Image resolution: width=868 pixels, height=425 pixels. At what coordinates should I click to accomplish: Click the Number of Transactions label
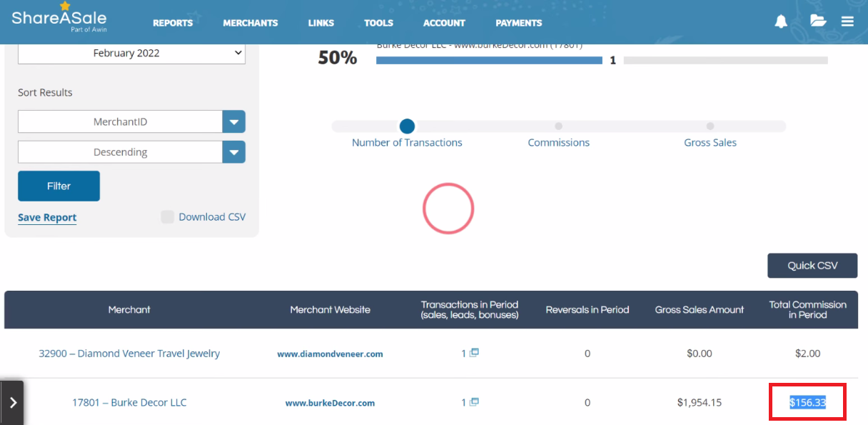407,143
